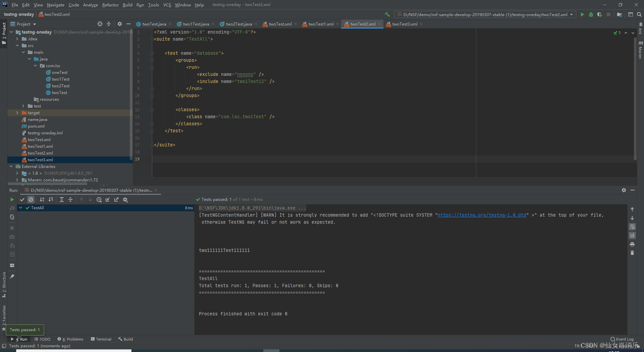Open the VCS menu
644x352 pixels.
(167, 5)
